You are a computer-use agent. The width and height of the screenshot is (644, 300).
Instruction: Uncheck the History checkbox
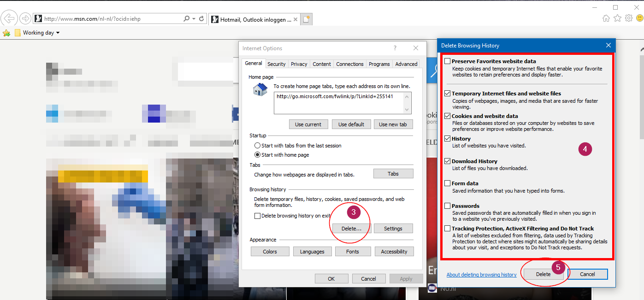448,139
